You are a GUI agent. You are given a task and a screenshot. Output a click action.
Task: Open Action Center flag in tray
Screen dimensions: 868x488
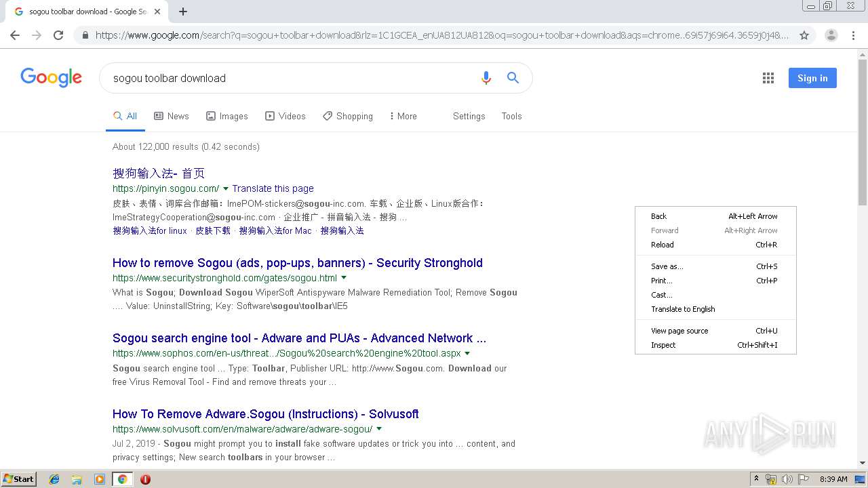804,479
